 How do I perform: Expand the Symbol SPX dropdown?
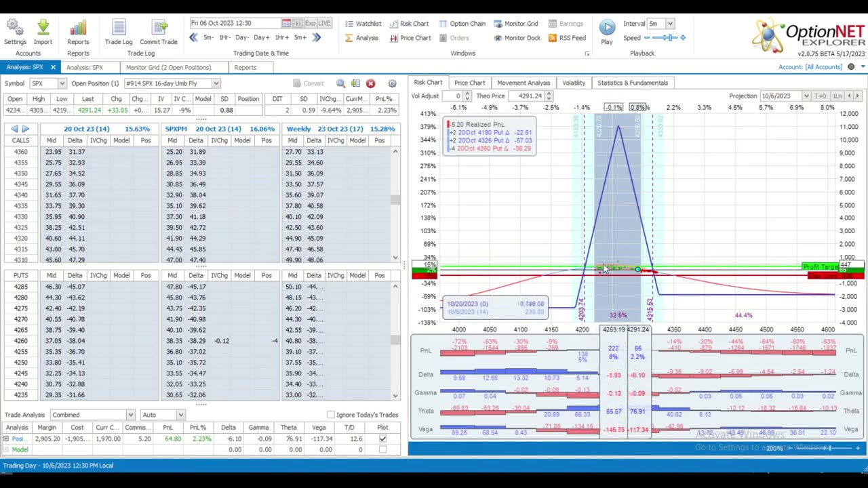62,83
